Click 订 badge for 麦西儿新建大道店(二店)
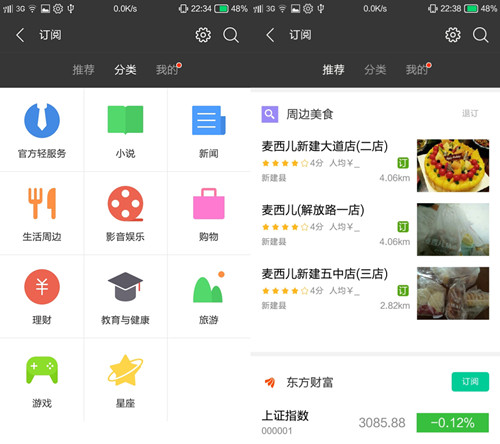This screenshot has width=500, height=444. click(x=403, y=163)
